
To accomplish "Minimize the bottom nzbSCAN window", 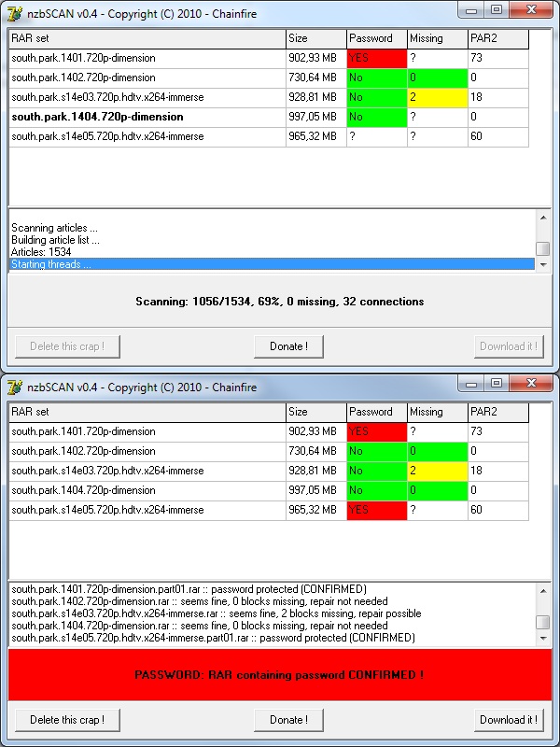I will pos(471,383).
